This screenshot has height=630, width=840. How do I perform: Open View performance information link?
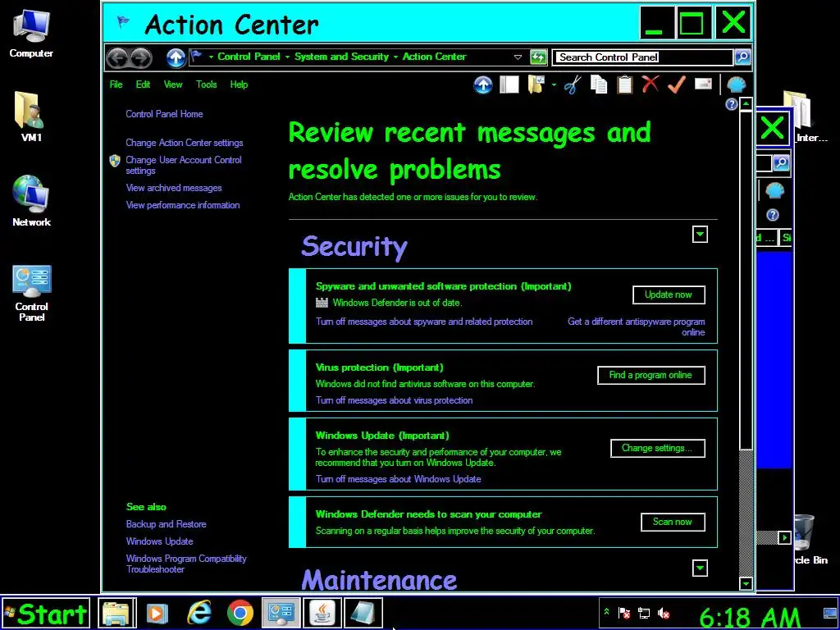(x=183, y=205)
